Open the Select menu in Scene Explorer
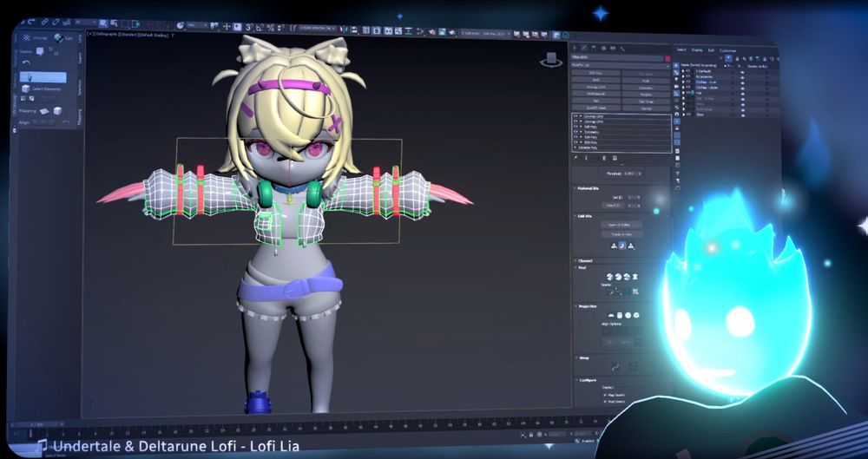868x459 pixels. click(x=681, y=49)
